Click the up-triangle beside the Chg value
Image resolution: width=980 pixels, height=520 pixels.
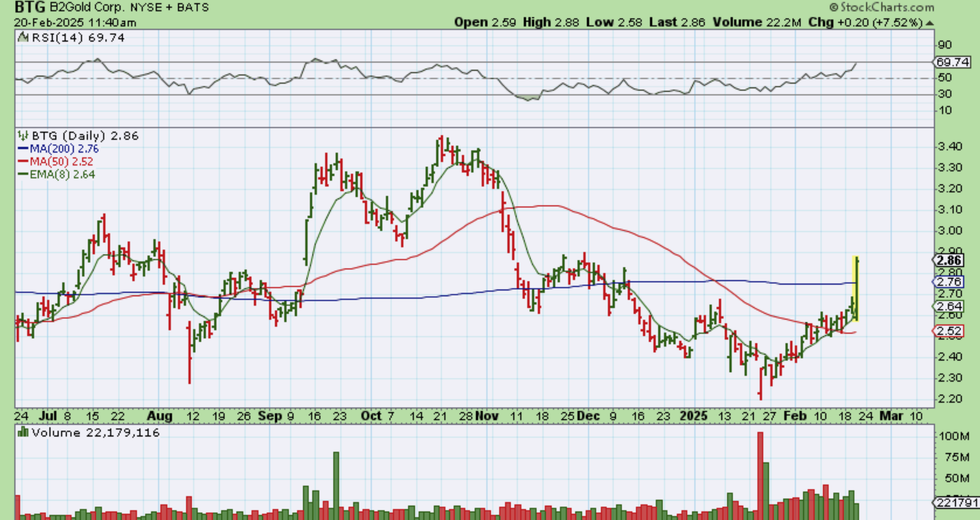coord(929,23)
